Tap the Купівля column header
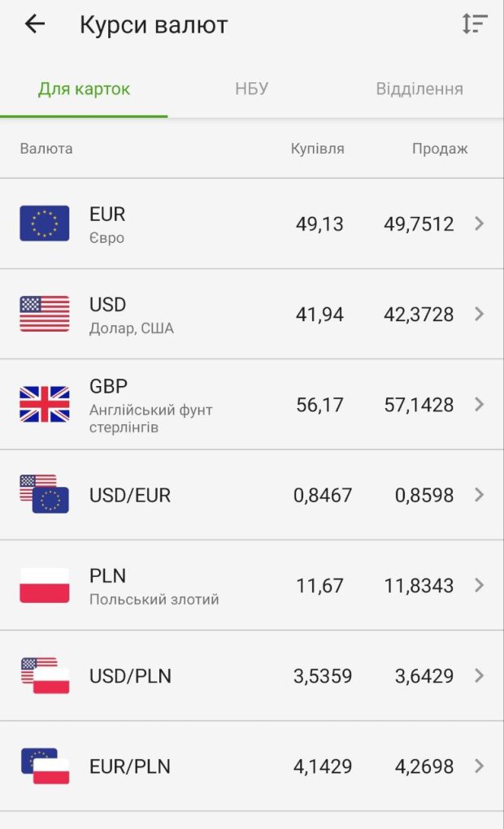This screenshot has width=504, height=829. tap(318, 149)
